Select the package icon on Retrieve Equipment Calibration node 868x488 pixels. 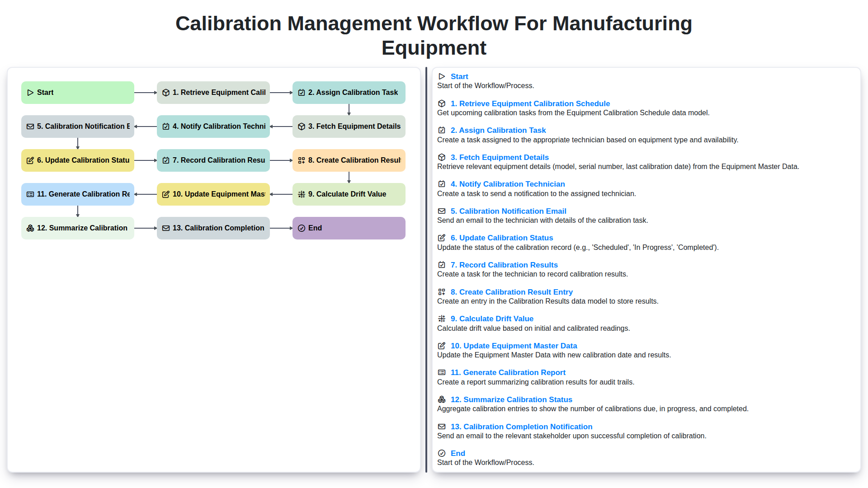166,92
